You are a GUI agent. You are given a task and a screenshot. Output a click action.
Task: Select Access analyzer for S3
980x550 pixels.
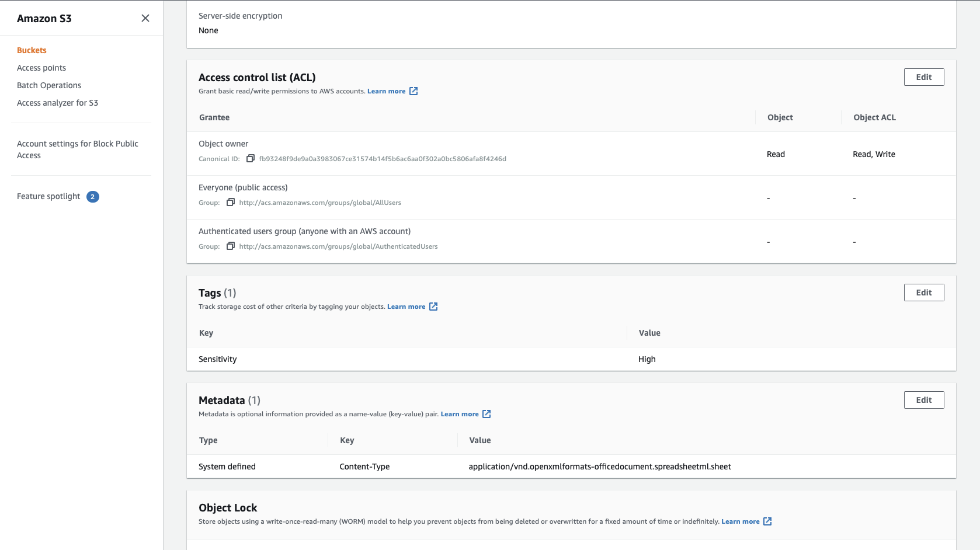(x=57, y=103)
